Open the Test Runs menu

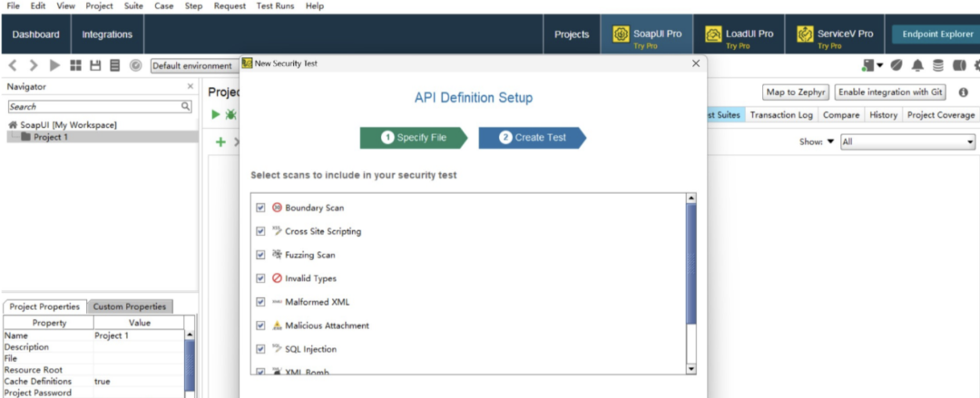click(x=275, y=5)
